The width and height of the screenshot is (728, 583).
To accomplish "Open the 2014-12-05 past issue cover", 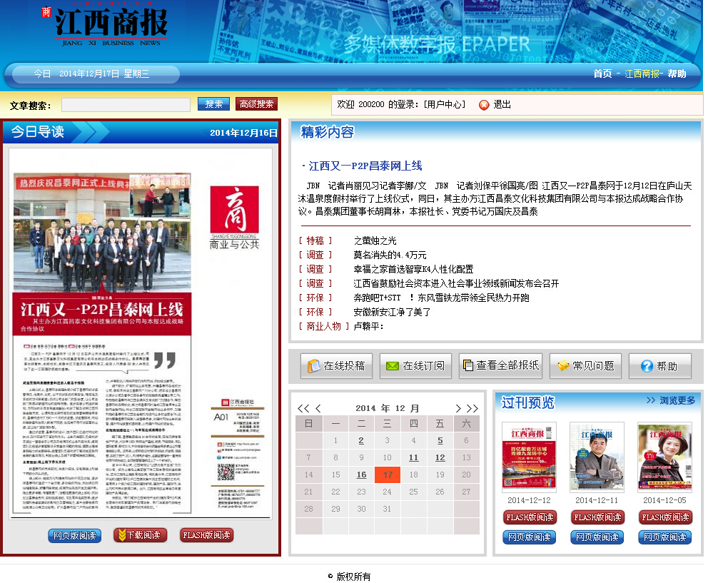I will tap(665, 457).
